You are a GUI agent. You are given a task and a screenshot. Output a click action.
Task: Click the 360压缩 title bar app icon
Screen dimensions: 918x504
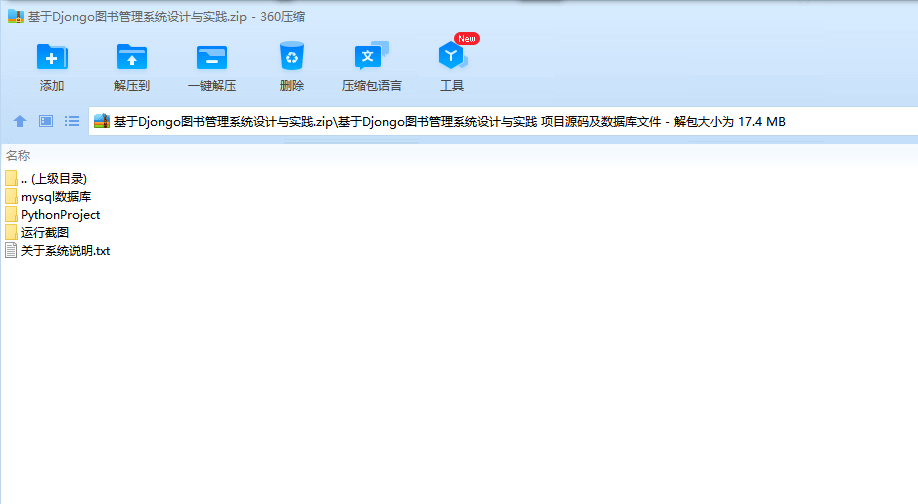(x=16, y=16)
